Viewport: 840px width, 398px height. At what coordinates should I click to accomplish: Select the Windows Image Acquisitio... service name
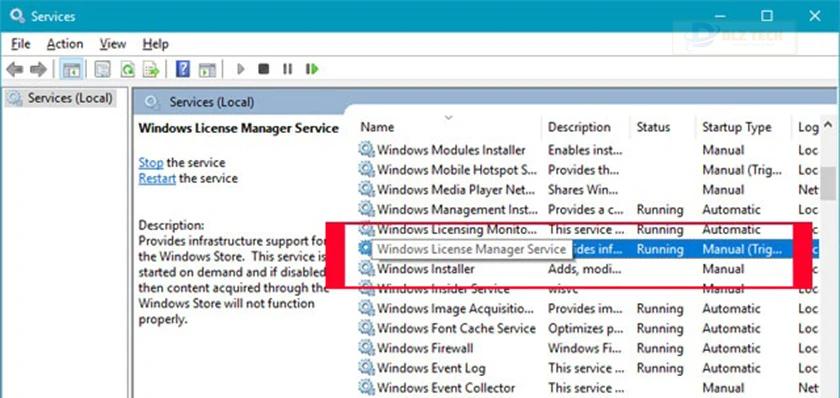tap(455, 309)
